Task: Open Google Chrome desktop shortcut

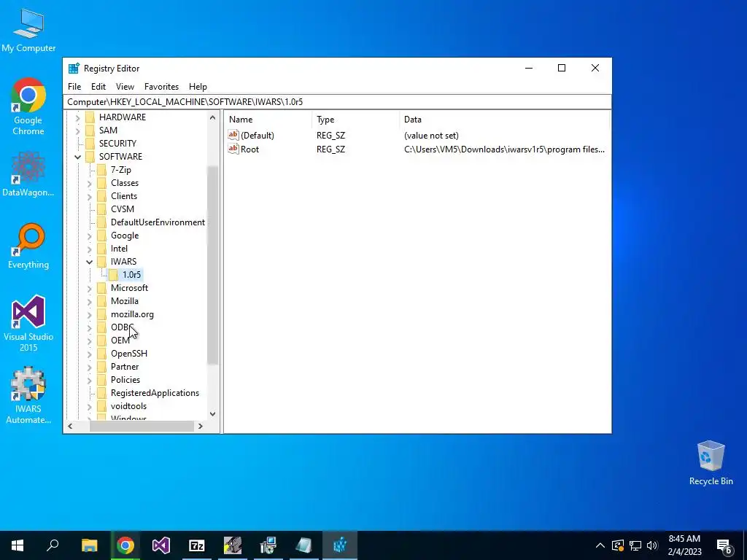Action: 28,106
